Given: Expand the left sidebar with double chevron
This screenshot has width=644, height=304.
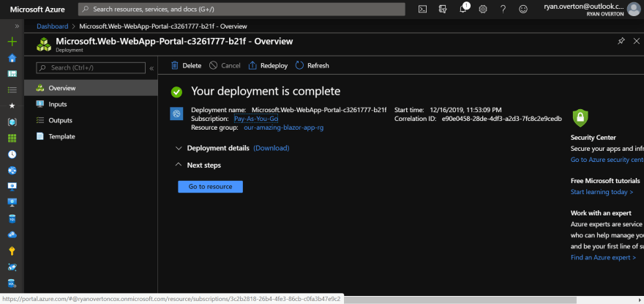Looking at the screenshot, I should click(17, 26).
